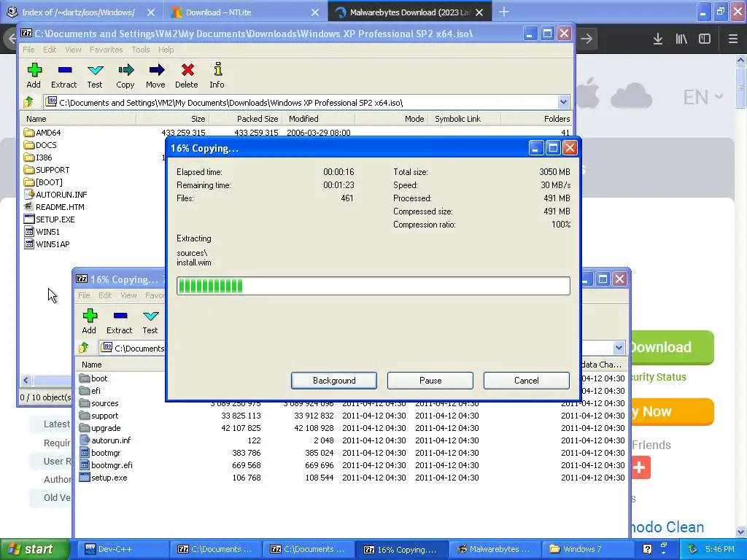747x560 pixels.
Task: Select setup.exe in lower 7-Zip window
Action: tap(104, 477)
